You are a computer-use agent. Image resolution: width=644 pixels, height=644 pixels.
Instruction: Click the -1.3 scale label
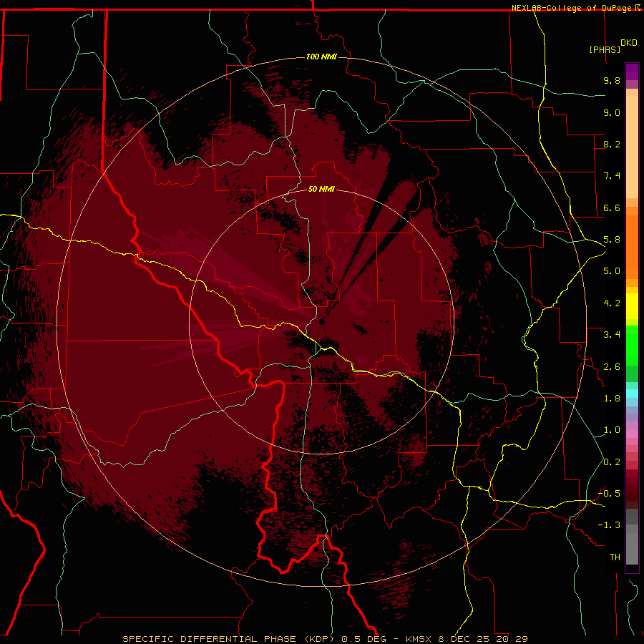tap(609, 525)
